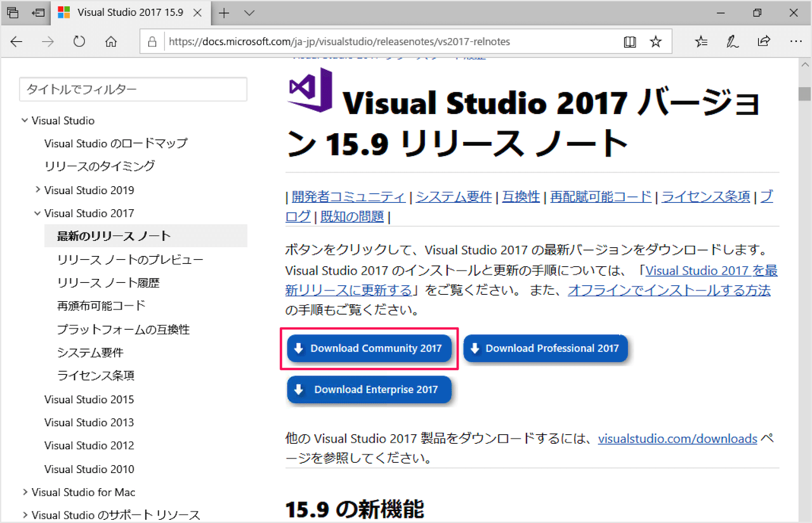Open Visual Studio 2010 in sidebar
This screenshot has width=812, height=523.
coord(89,469)
